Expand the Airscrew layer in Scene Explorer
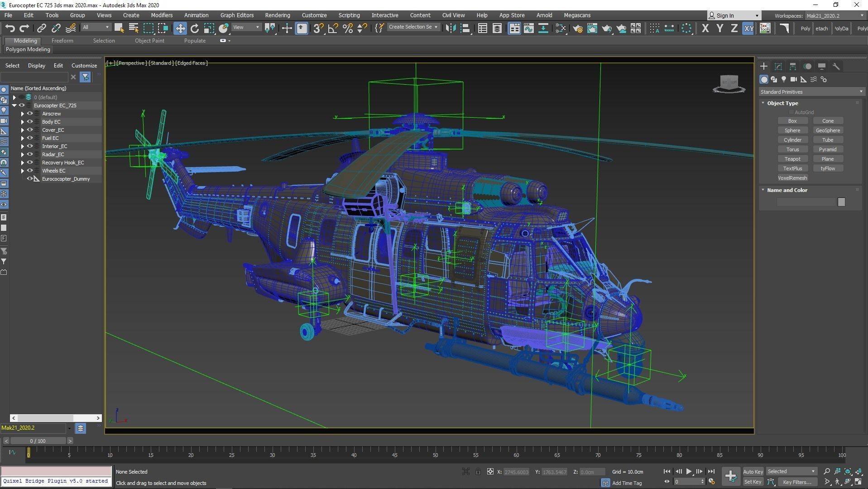Image resolution: width=868 pixels, height=489 pixels. coord(22,114)
